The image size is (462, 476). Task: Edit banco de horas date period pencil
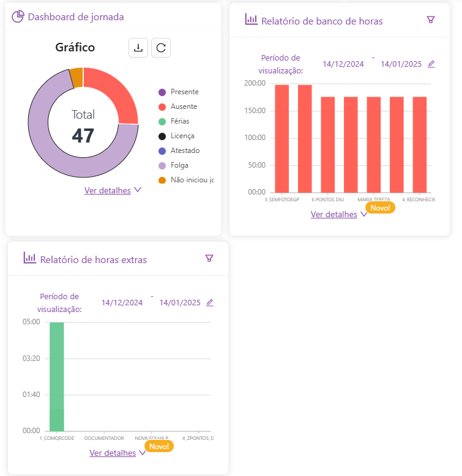(431, 64)
